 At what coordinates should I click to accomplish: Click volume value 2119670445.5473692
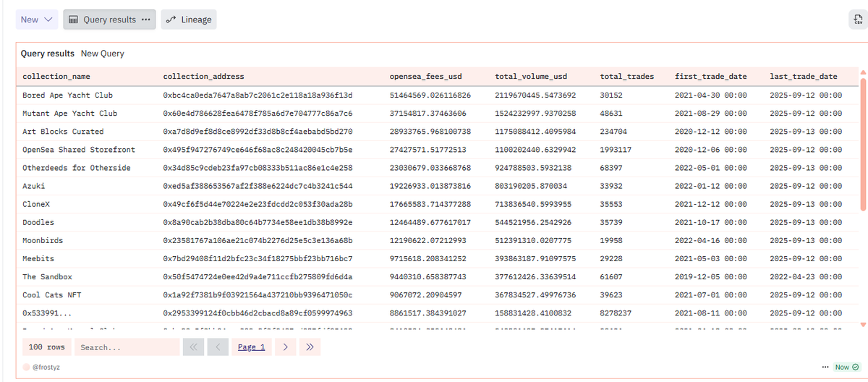coord(535,95)
